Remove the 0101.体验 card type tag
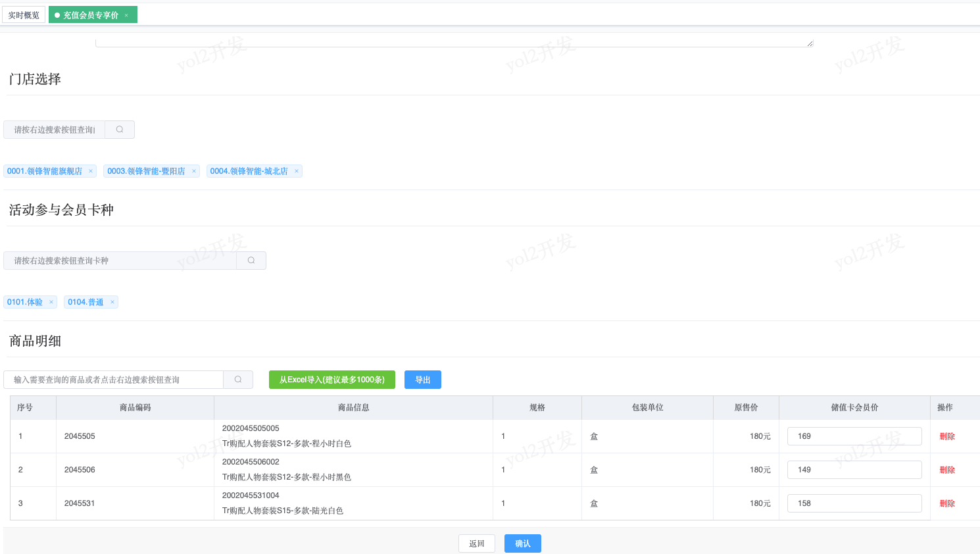The image size is (980, 554). pyautogui.click(x=51, y=302)
